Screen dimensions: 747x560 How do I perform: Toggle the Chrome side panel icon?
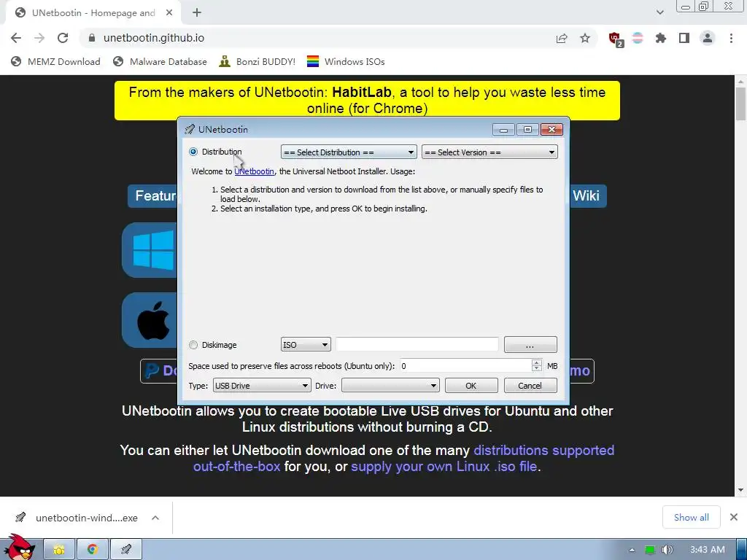[x=684, y=38]
